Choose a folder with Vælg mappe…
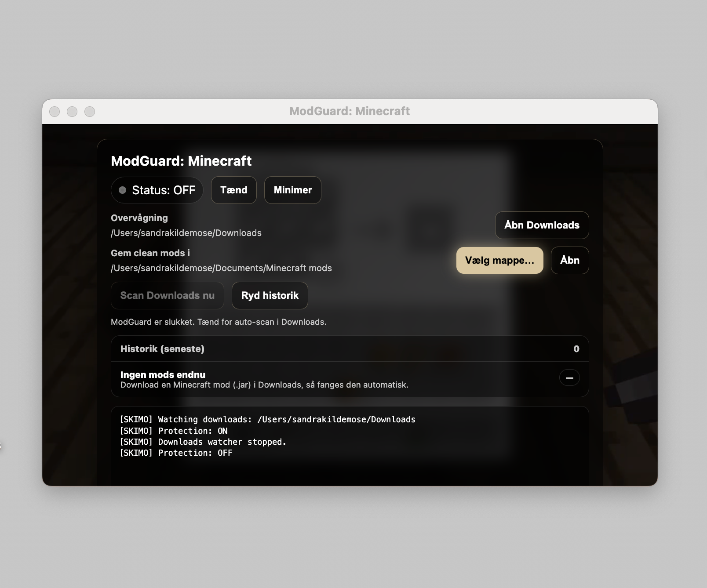 click(500, 260)
